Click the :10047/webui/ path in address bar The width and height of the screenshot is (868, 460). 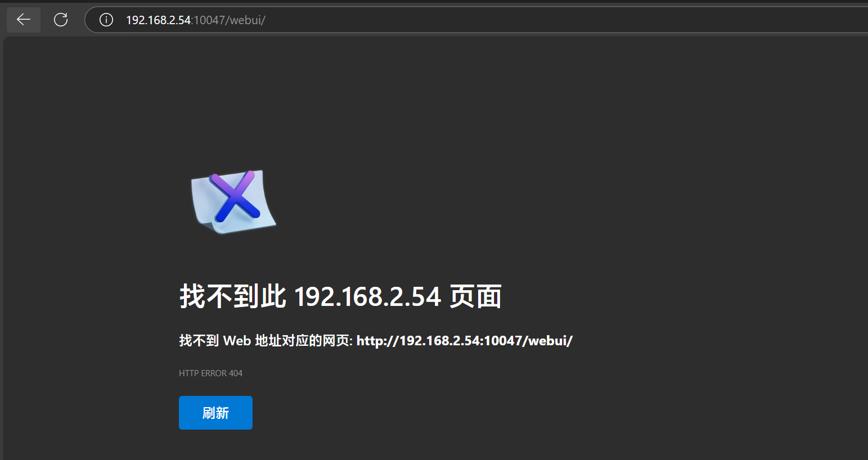[x=228, y=20]
